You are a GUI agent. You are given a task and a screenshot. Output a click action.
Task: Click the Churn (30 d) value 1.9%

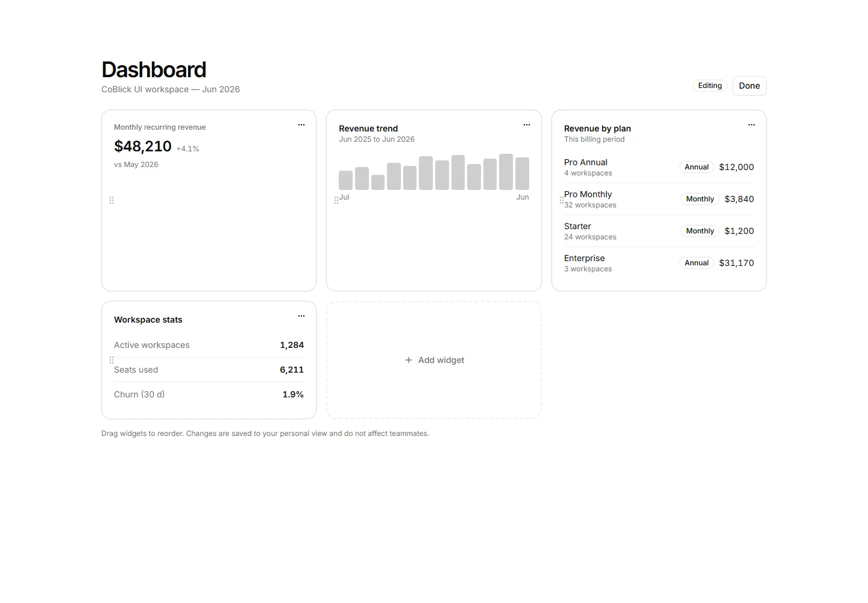point(293,394)
